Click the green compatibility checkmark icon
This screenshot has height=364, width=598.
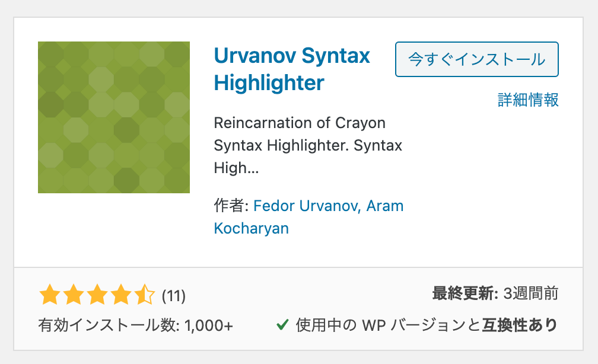282,325
